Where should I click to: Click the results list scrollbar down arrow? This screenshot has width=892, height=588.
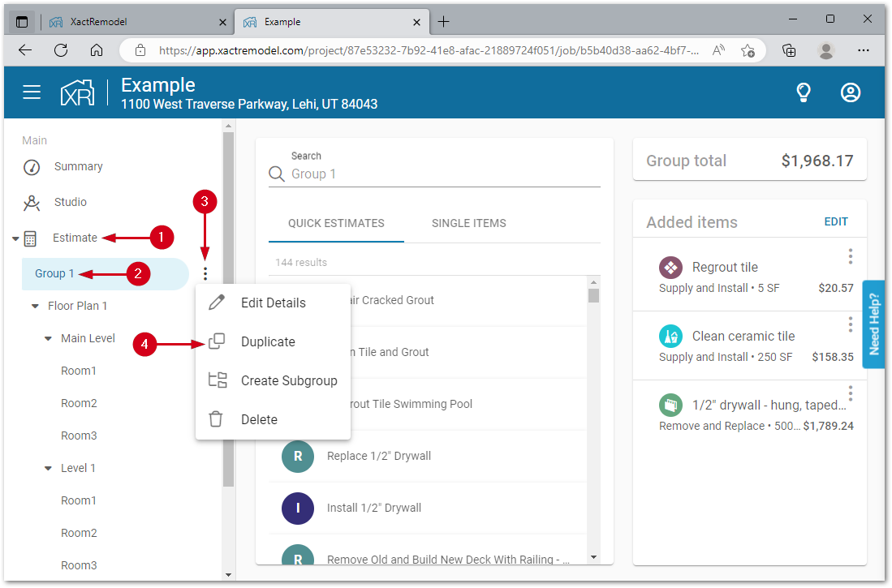[x=593, y=557]
